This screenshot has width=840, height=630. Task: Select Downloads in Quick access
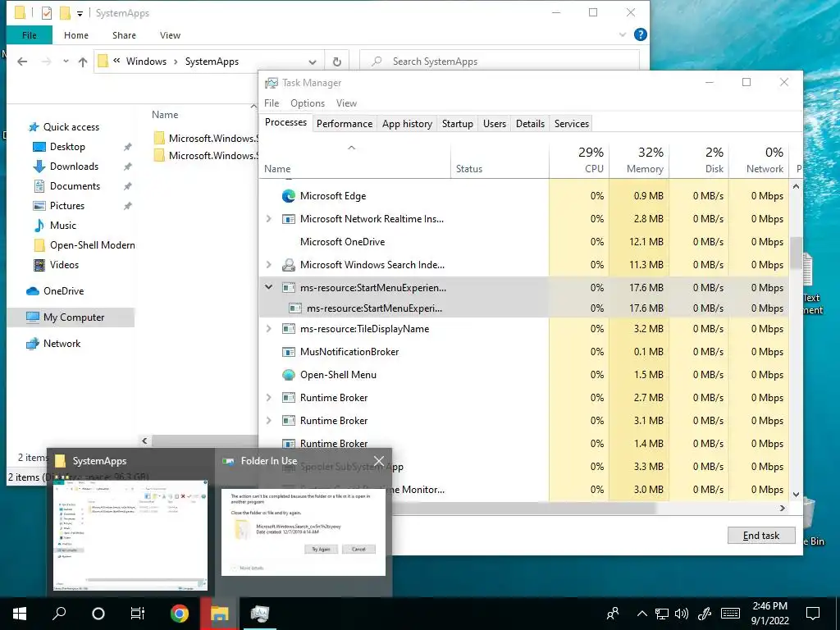(x=74, y=167)
